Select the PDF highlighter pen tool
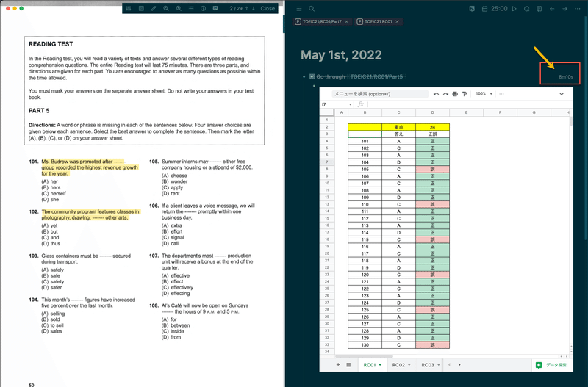 tap(154, 8)
